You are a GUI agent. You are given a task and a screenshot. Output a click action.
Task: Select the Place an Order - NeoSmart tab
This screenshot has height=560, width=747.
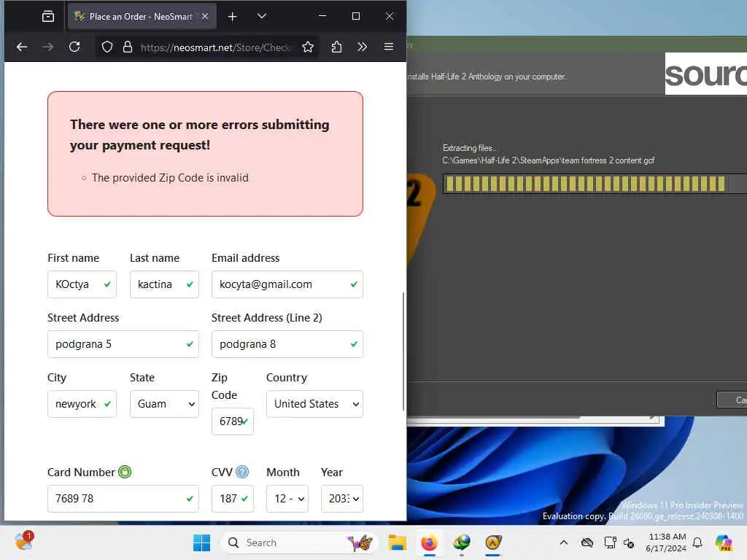click(142, 17)
